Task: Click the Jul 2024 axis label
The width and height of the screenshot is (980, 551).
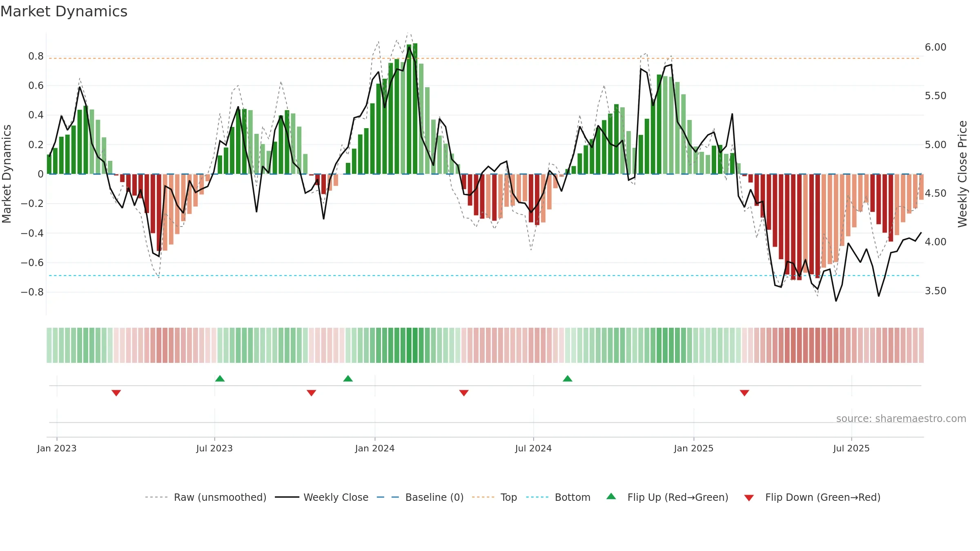Action: 533,448
